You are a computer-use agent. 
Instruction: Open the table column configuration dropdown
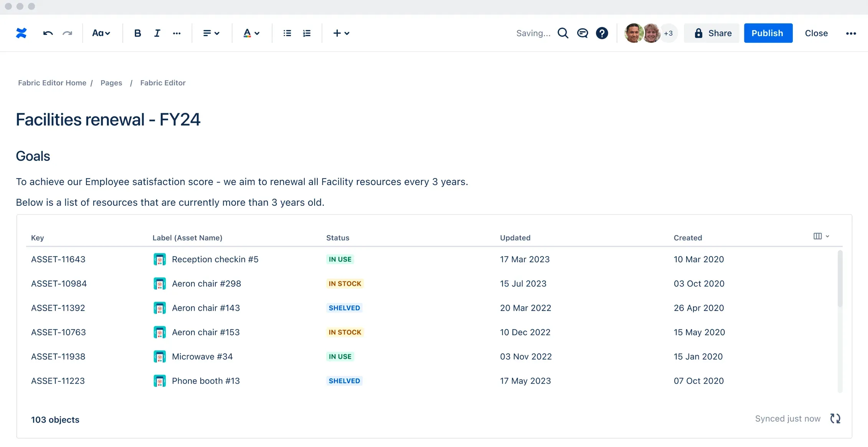pyautogui.click(x=821, y=236)
